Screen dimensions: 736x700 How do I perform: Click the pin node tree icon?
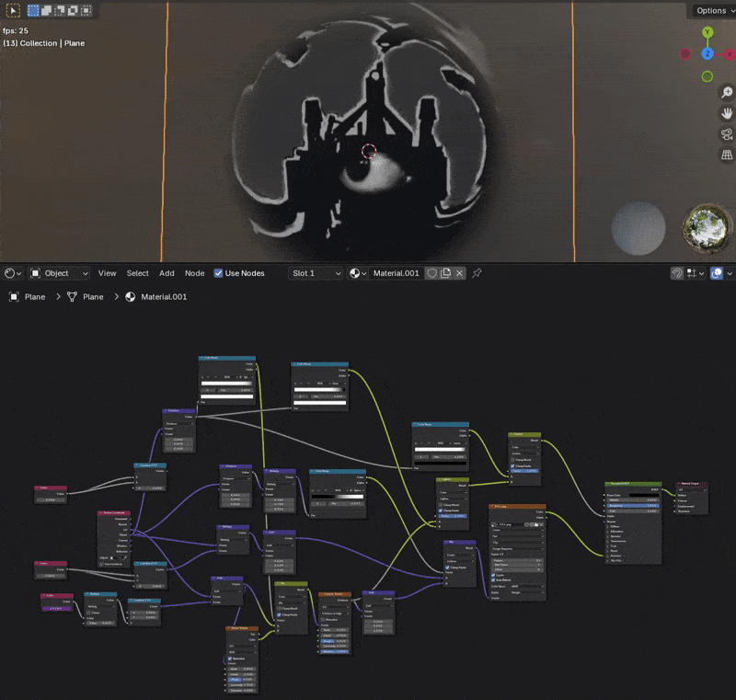(477, 273)
